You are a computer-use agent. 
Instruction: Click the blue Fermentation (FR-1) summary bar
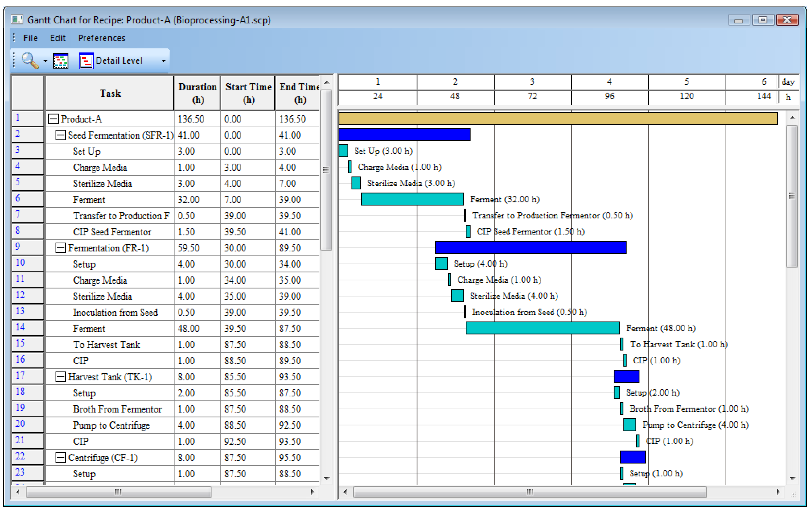coord(531,247)
